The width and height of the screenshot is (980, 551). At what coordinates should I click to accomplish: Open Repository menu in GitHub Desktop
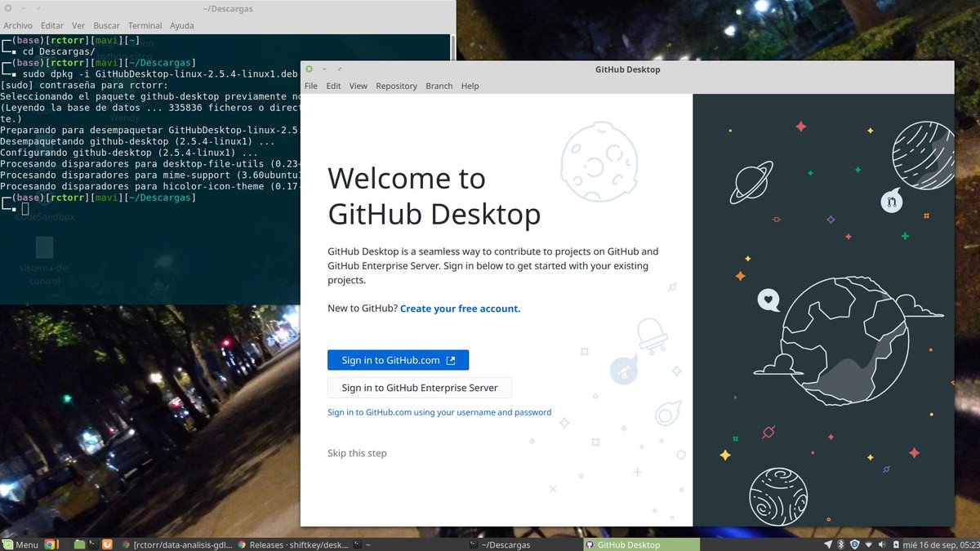[396, 86]
